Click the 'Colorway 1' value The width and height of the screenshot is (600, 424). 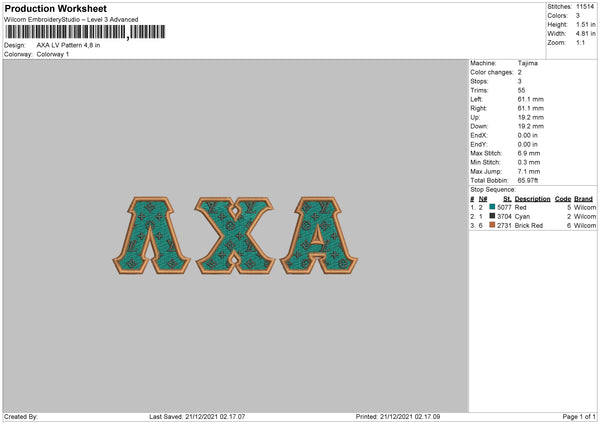point(53,54)
